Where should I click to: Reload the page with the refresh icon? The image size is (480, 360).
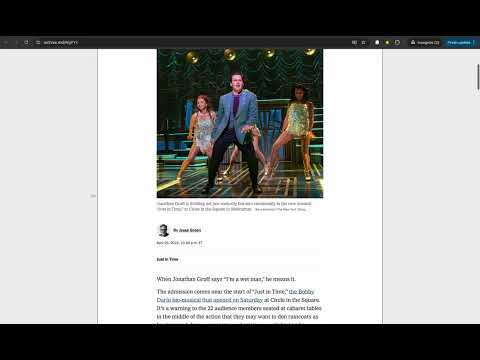click(26, 42)
